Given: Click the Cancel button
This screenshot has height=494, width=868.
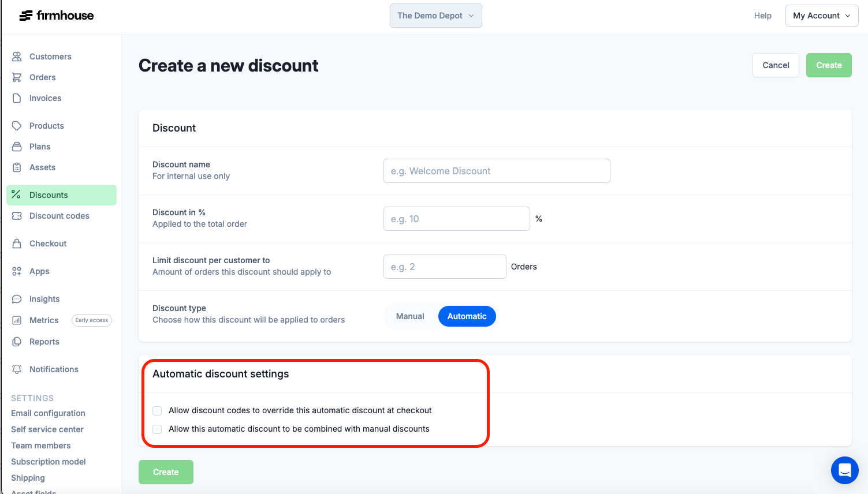Looking at the screenshot, I should 776,65.
